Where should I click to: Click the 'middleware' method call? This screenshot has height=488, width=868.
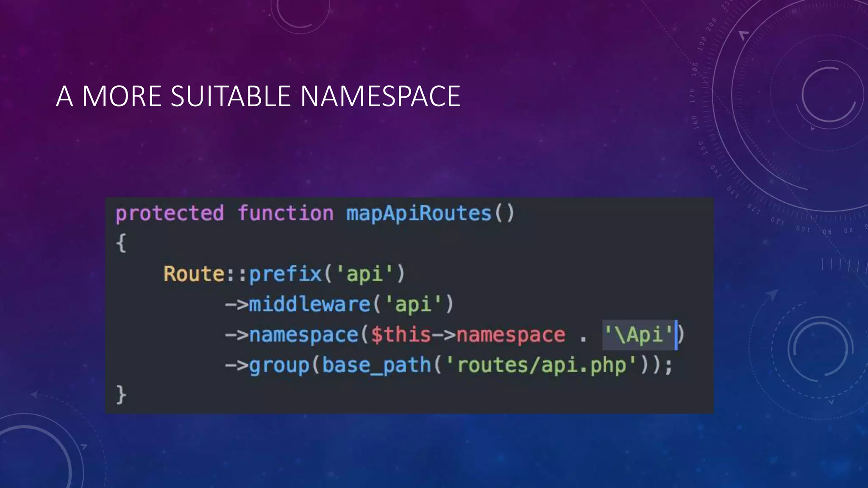tap(309, 304)
